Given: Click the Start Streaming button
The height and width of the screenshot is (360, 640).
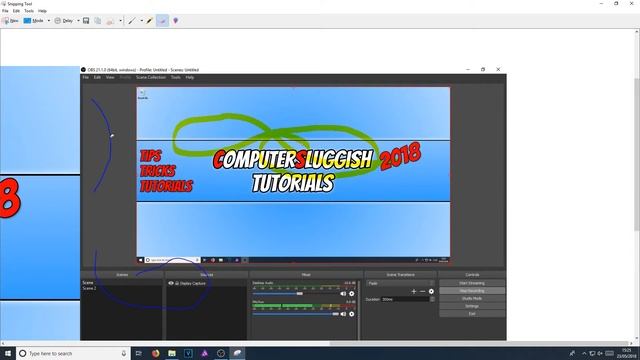Looking at the screenshot, I should (x=472, y=283).
